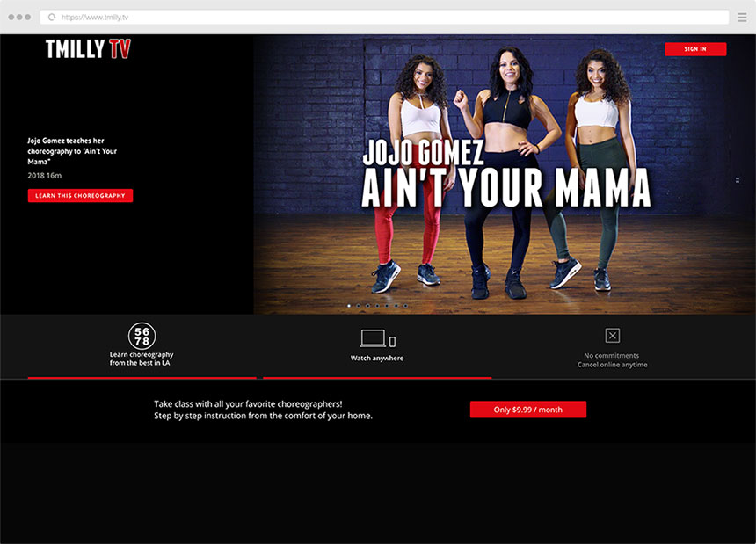
Task: Select the second carousel slide dot
Action: pos(359,306)
